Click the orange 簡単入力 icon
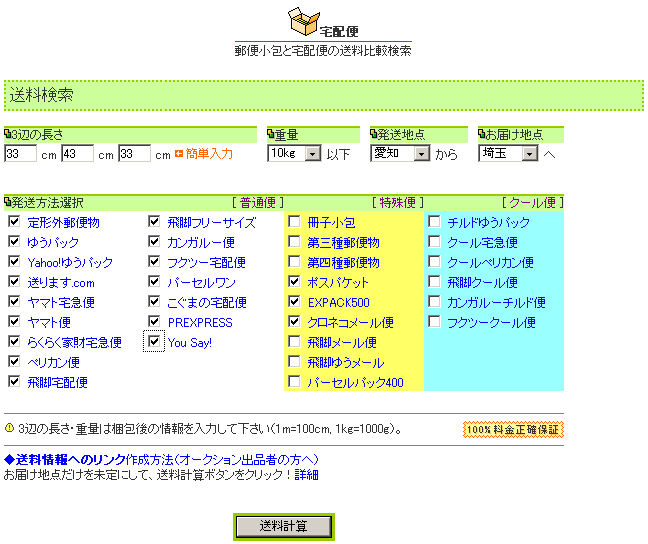The width and height of the screenshot is (648, 544). tap(179, 154)
